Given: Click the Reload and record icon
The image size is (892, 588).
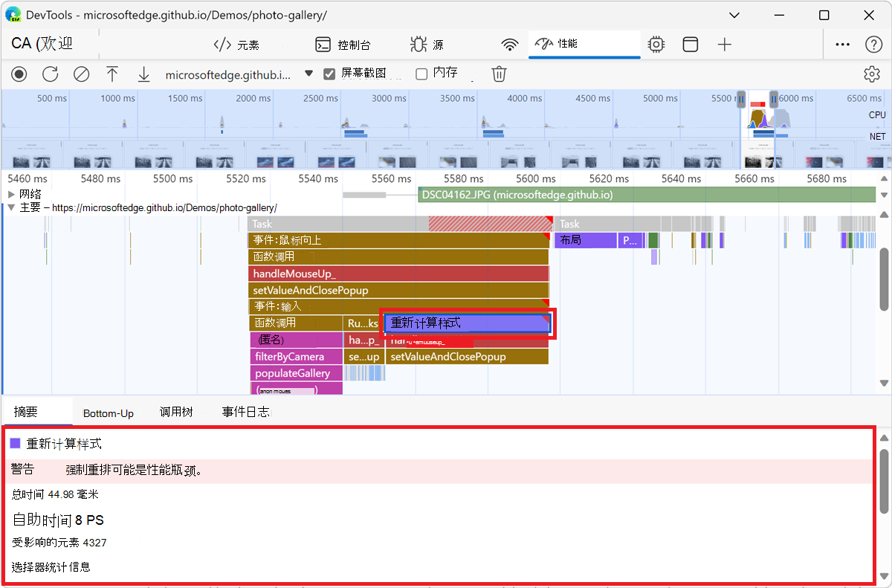Looking at the screenshot, I should click(x=50, y=74).
